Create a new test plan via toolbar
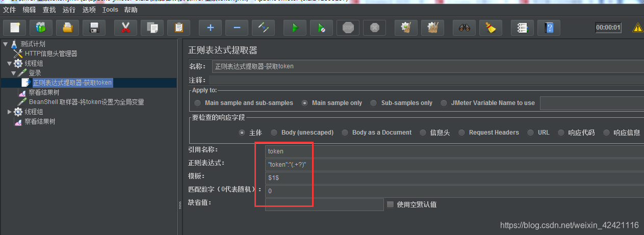This screenshot has height=235, width=644. tap(14, 28)
